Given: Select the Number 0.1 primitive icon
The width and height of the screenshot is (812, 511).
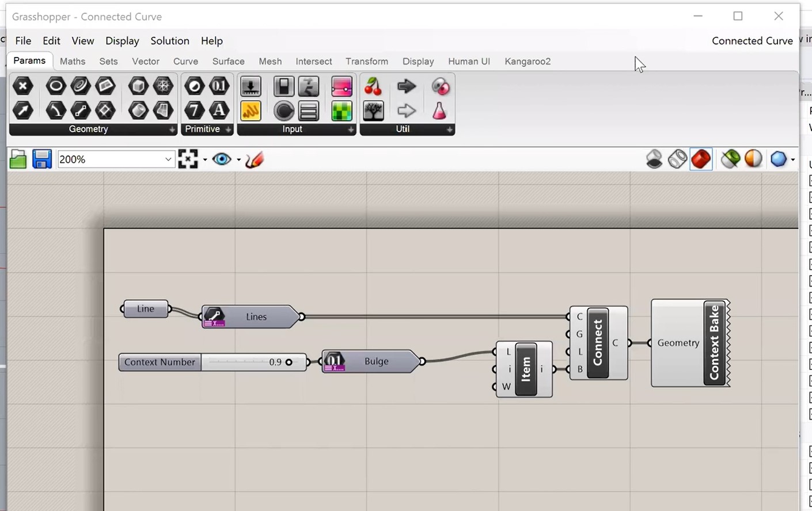Looking at the screenshot, I should tap(219, 86).
